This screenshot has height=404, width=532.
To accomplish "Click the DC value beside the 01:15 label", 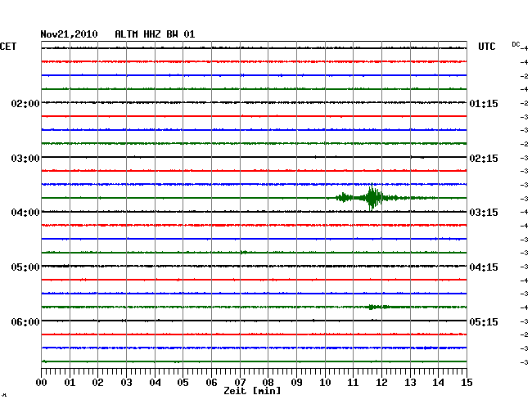I will coord(524,103).
